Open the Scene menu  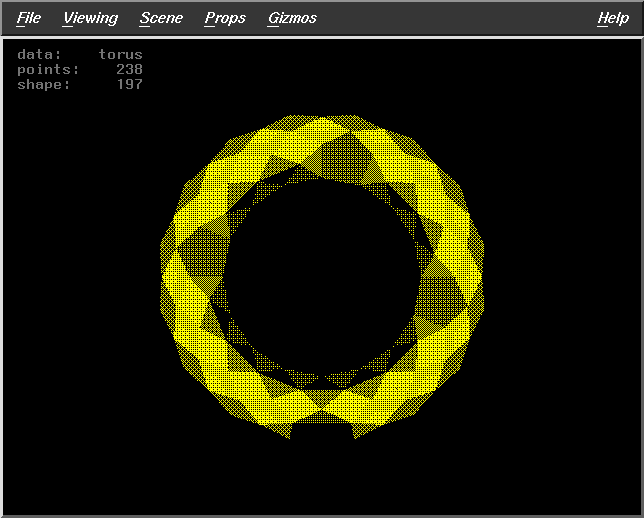pyautogui.click(x=161, y=18)
